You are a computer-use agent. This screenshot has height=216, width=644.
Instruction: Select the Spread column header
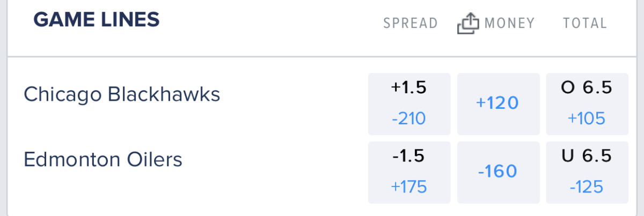(411, 24)
